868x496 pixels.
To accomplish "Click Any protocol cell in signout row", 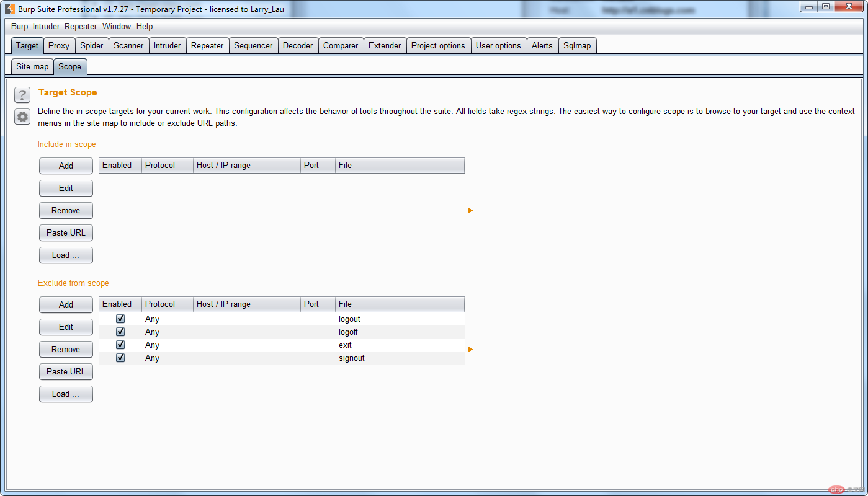I will click(x=168, y=358).
